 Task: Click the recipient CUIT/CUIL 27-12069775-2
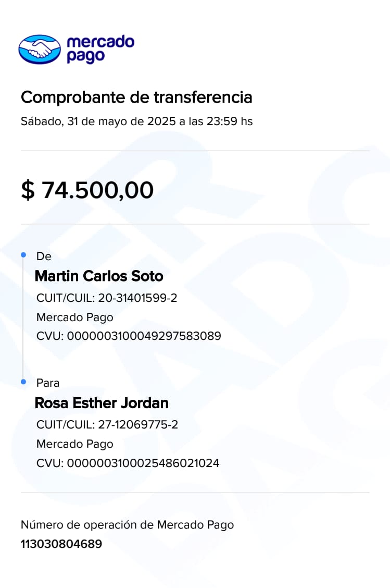click(x=107, y=425)
